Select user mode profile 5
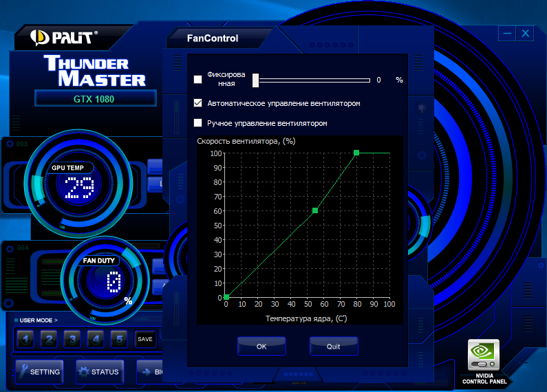The height and width of the screenshot is (392, 547). [119, 339]
